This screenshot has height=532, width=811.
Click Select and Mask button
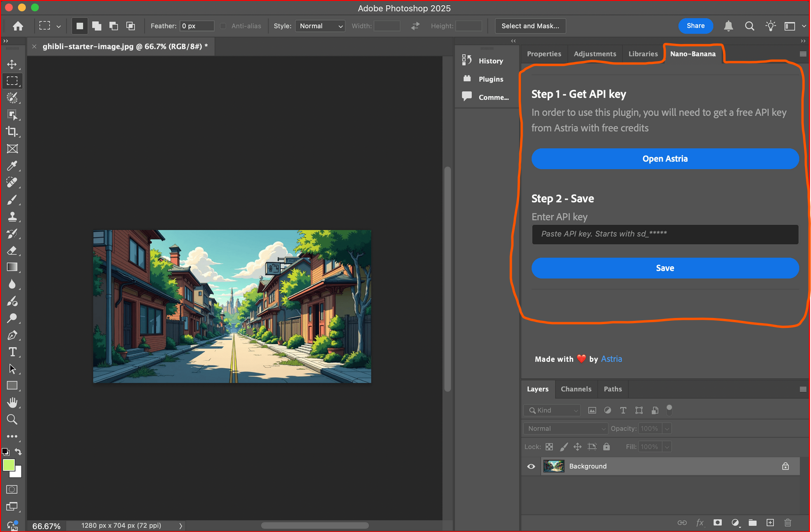tap(530, 26)
